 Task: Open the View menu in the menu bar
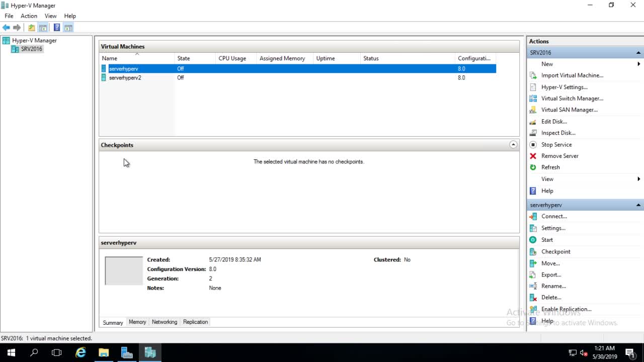(x=50, y=16)
